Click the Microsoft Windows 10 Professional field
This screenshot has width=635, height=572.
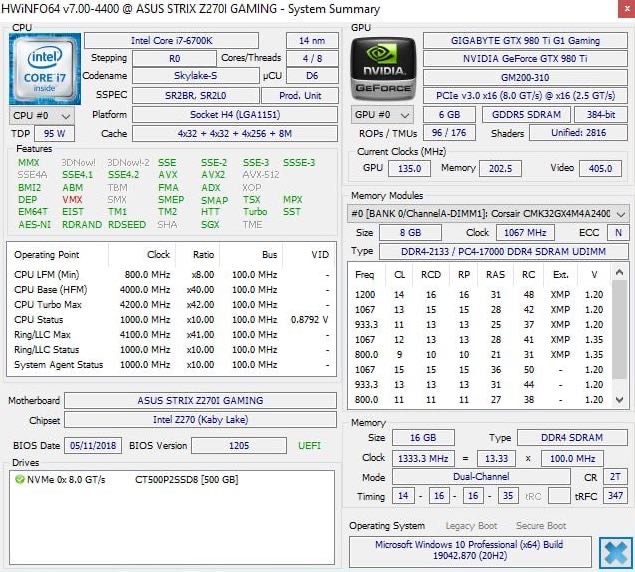470,551
